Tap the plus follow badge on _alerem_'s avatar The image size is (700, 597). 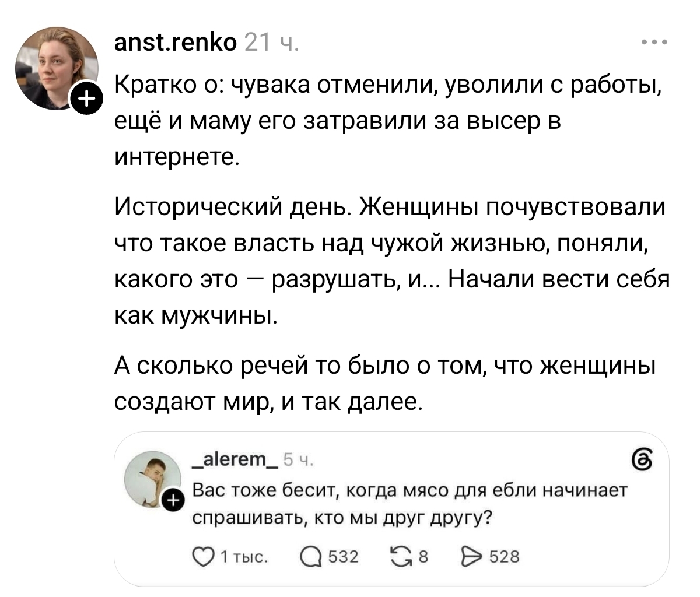click(172, 501)
